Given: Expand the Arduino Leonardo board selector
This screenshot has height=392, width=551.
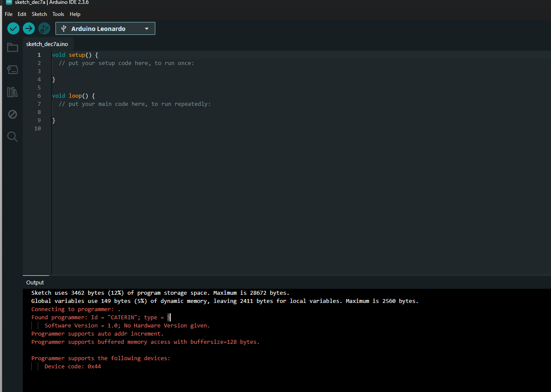Looking at the screenshot, I should pyautogui.click(x=105, y=29).
